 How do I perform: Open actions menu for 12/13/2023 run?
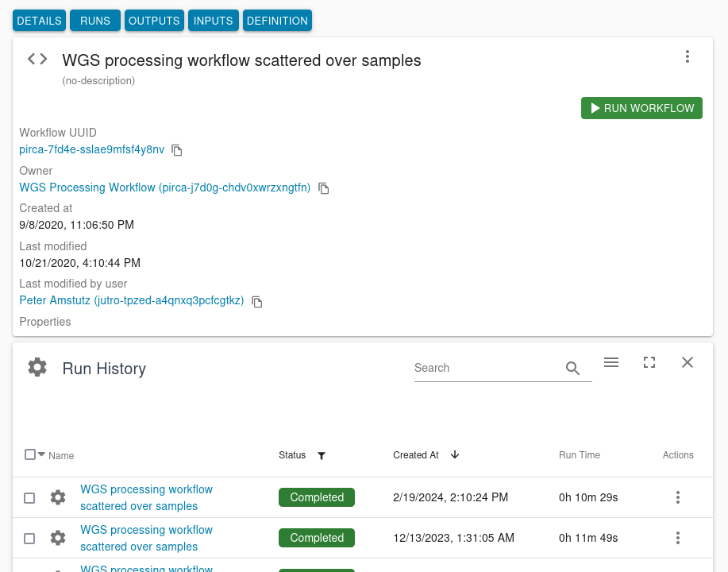click(x=678, y=538)
